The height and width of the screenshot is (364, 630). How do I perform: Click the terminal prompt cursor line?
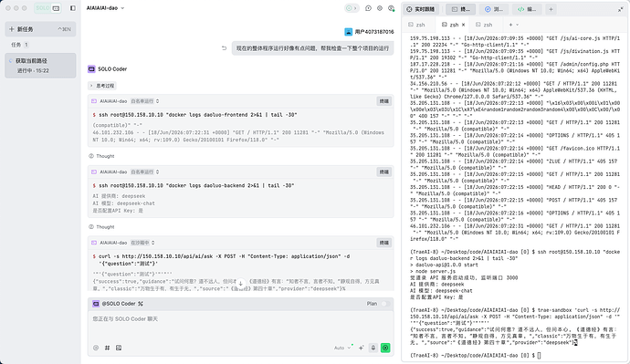pos(476,356)
